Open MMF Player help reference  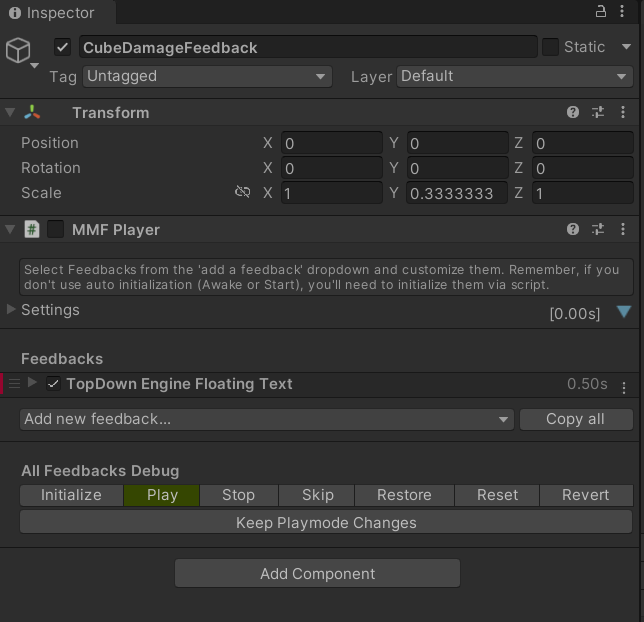[573, 229]
